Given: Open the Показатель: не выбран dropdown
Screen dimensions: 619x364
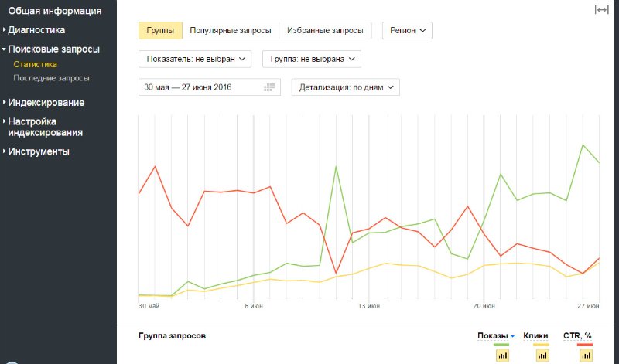Looking at the screenshot, I should point(196,59).
